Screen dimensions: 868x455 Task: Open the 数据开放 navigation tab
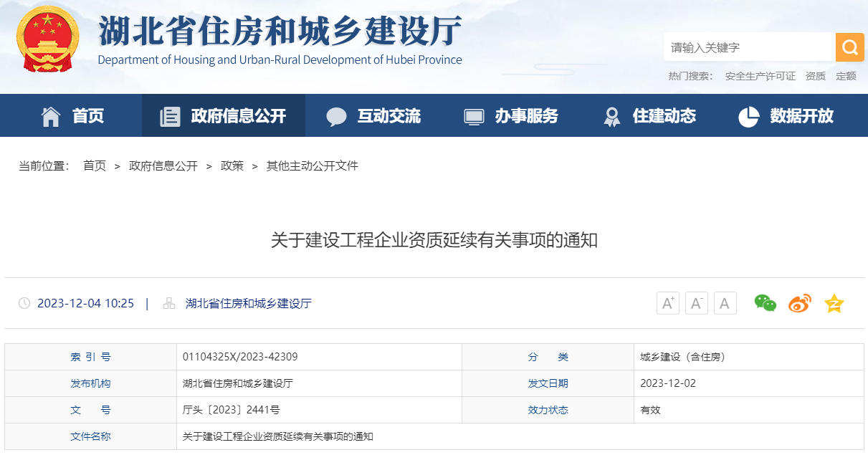pyautogui.click(x=786, y=115)
